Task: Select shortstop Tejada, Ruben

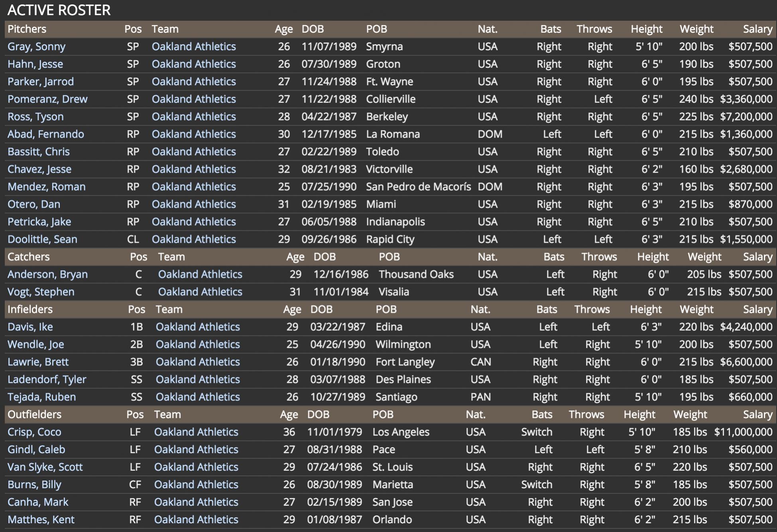Action: point(41,397)
